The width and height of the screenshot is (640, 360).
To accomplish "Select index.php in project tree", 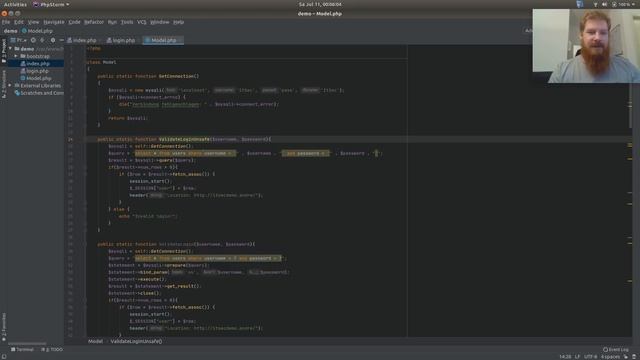I will [x=36, y=64].
